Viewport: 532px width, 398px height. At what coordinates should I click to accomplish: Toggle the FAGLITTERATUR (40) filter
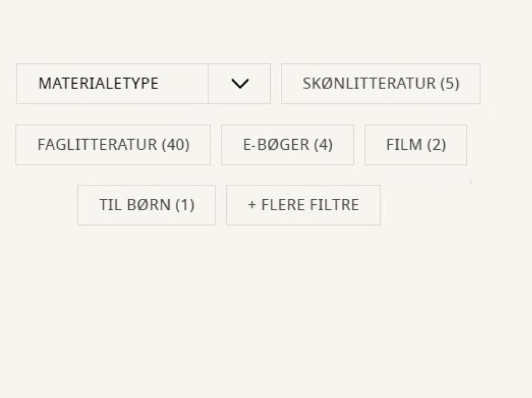point(113,145)
